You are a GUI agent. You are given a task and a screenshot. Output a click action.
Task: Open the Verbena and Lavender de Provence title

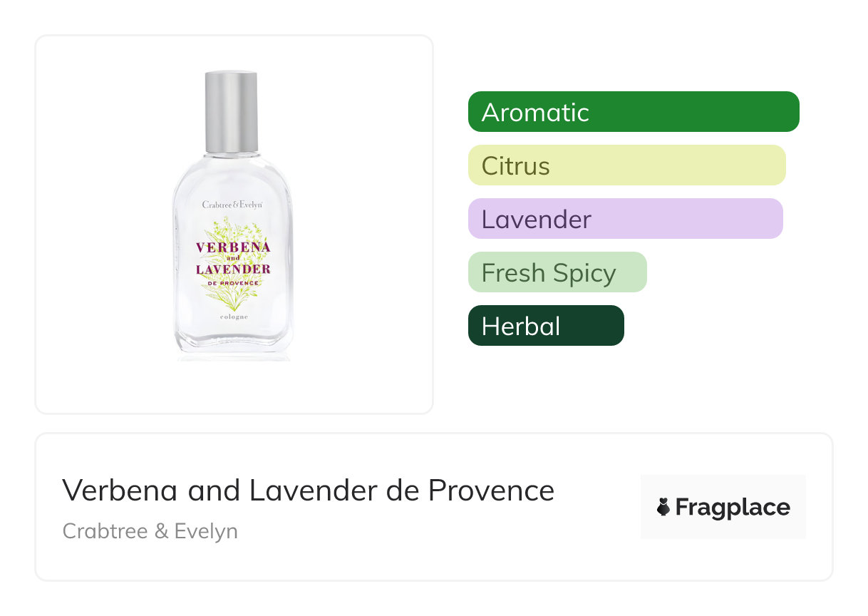pyautogui.click(x=308, y=491)
